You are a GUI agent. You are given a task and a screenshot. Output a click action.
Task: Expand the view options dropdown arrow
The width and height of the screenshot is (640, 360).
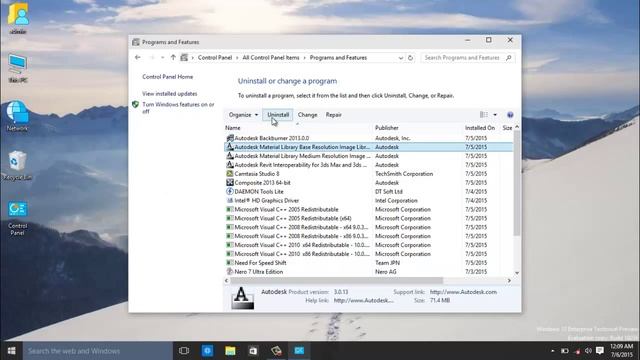[x=495, y=115]
